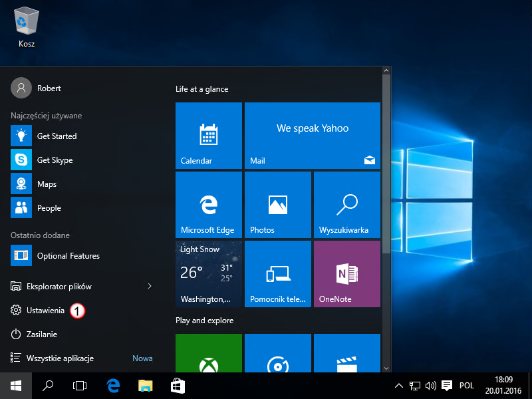Screen dimensions: 532x399
Task: Open the Pomocnik telefonu tile
Action: [x=278, y=274]
